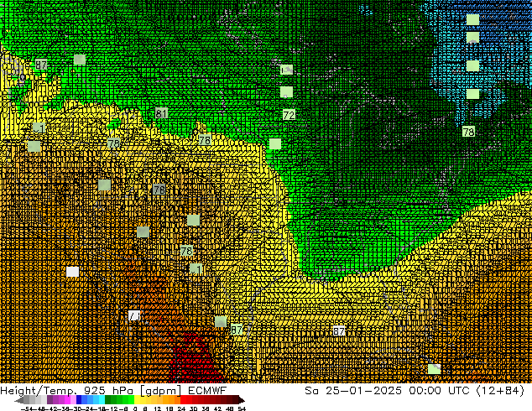
Task: Click the bright red band in the color legend
Action: pyautogui.click(x=183, y=400)
